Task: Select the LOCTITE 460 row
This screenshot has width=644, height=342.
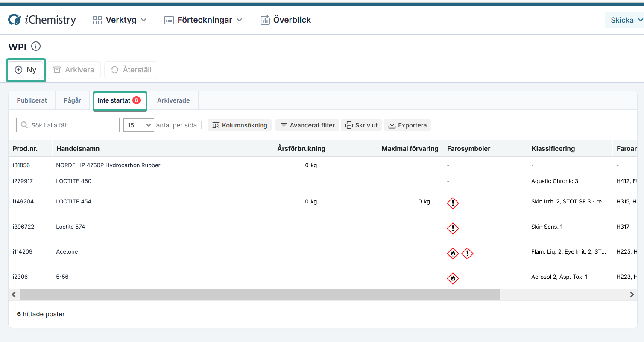Action: point(323,181)
